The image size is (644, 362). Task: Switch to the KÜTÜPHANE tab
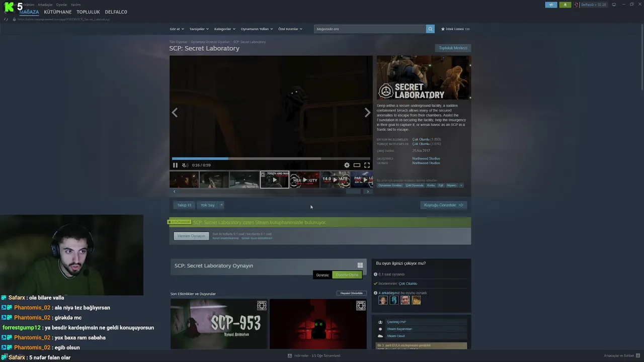58,12
